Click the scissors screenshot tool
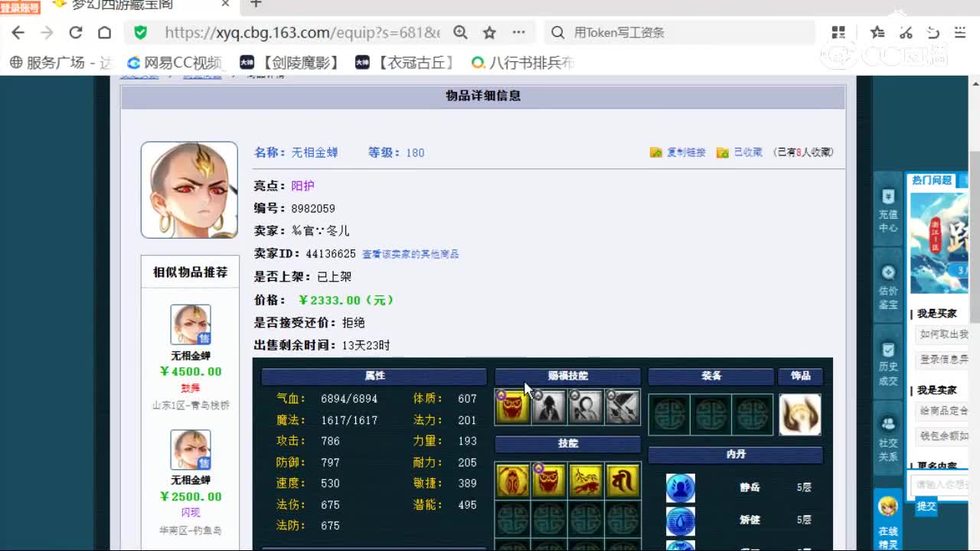The image size is (980, 551). pyautogui.click(x=906, y=32)
